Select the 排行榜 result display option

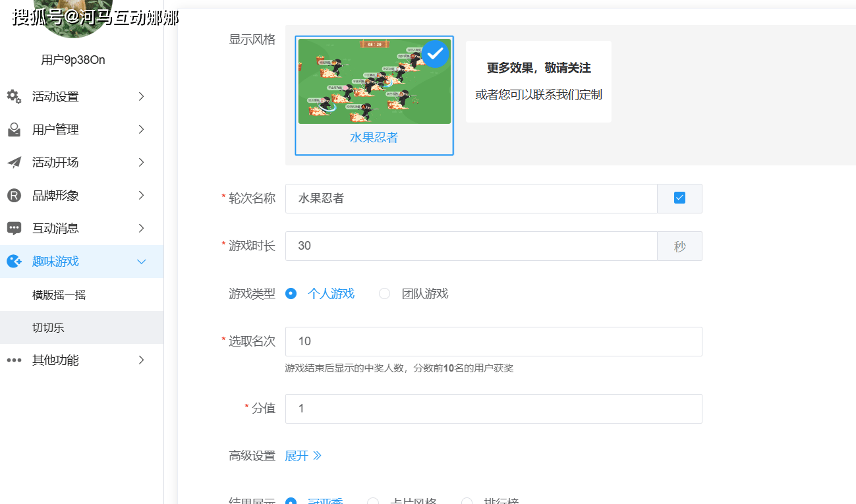pyautogui.click(x=467, y=501)
